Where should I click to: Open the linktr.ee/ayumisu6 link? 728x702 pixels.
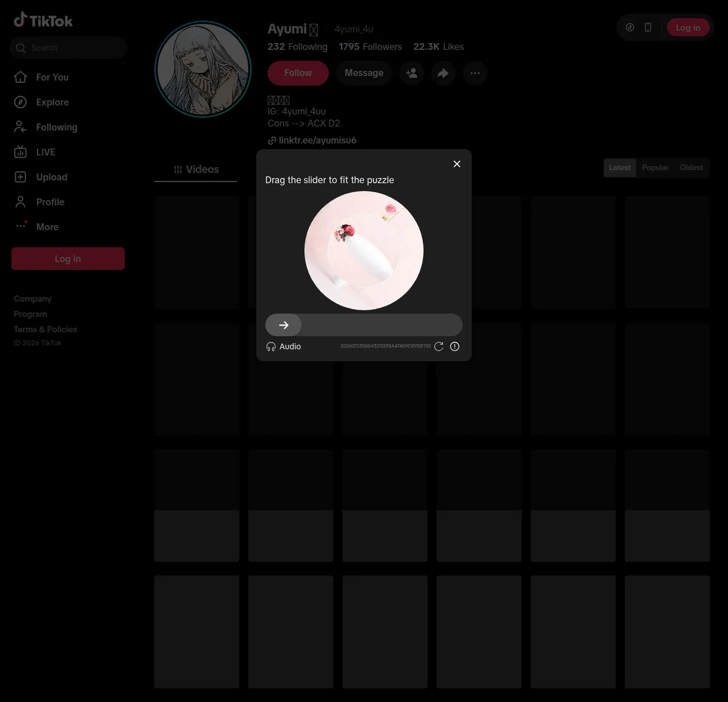click(x=318, y=141)
